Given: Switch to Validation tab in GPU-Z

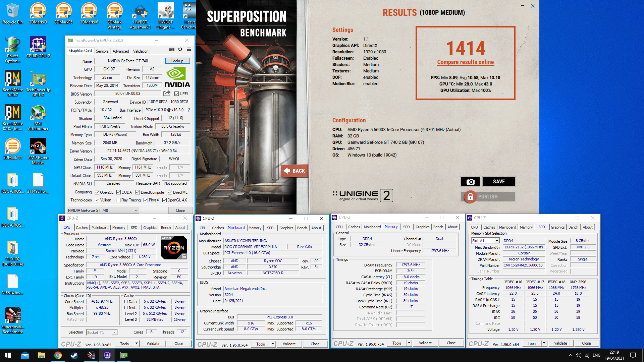Looking at the screenshot, I should point(141,51).
